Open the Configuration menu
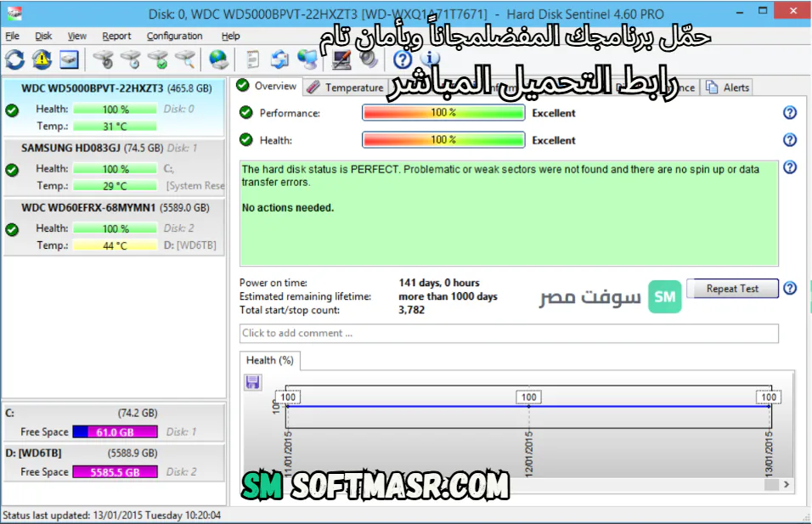 coord(174,36)
